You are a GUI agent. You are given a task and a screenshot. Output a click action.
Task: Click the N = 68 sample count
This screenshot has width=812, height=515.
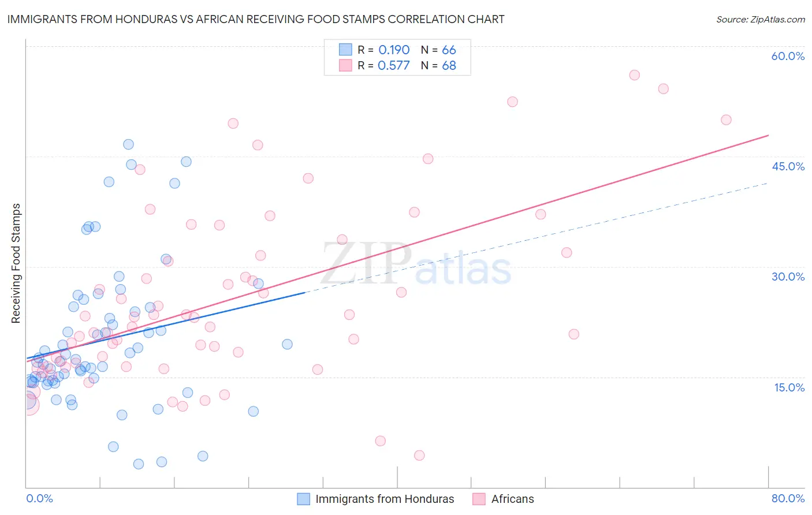coord(438,65)
